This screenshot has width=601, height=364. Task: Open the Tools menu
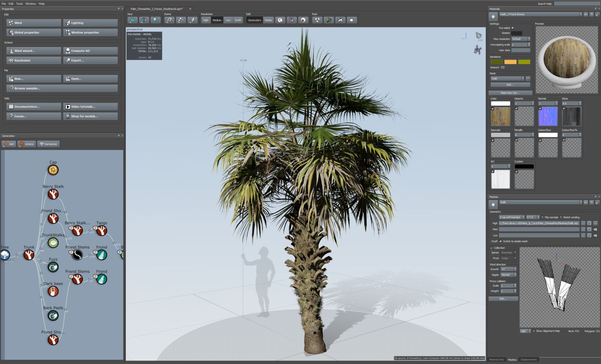coord(20,4)
